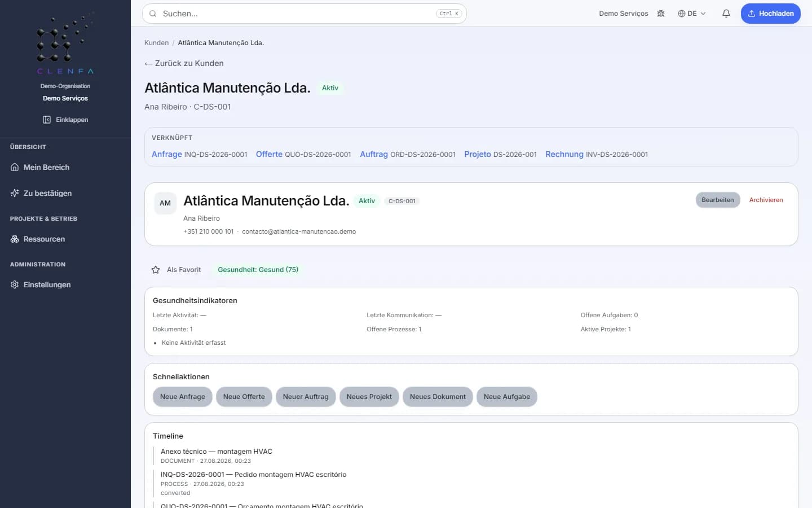Click the globe icon beside DE
This screenshot has width=812, height=508.
(x=681, y=14)
